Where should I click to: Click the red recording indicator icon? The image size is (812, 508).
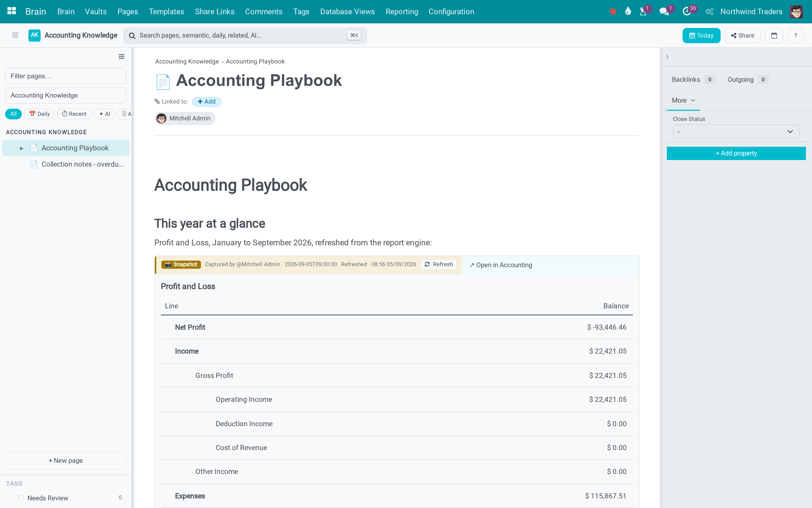[613, 12]
